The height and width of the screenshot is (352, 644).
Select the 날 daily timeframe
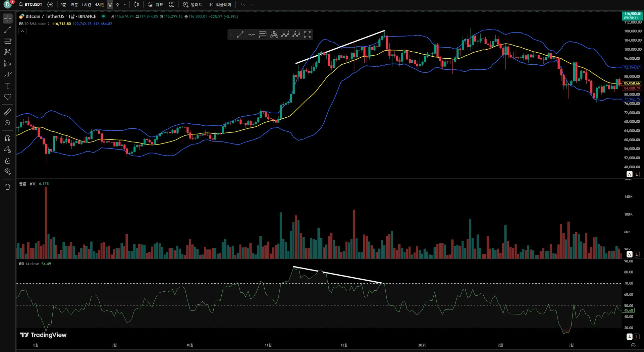[110, 4]
